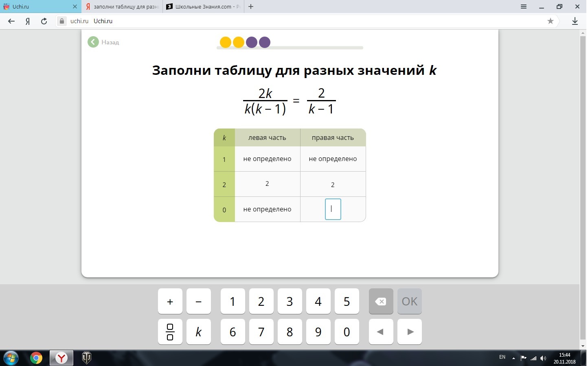Click the green Назад back arrow

coord(93,42)
